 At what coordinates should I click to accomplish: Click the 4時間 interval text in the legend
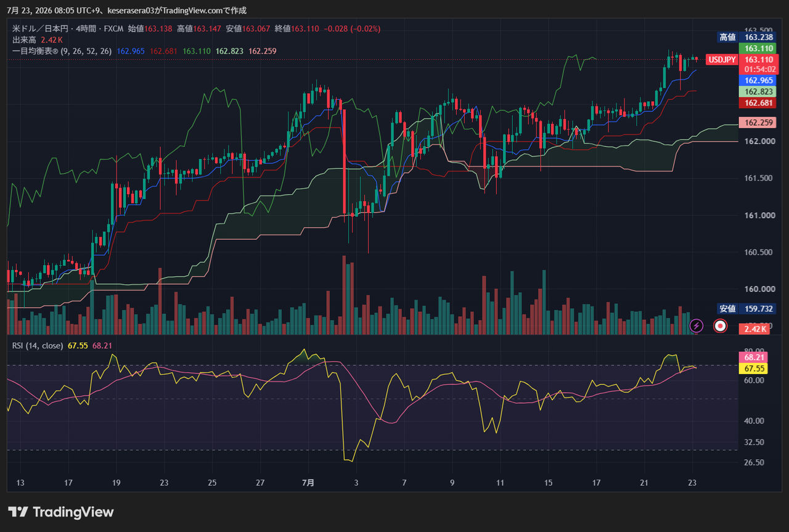(x=85, y=28)
